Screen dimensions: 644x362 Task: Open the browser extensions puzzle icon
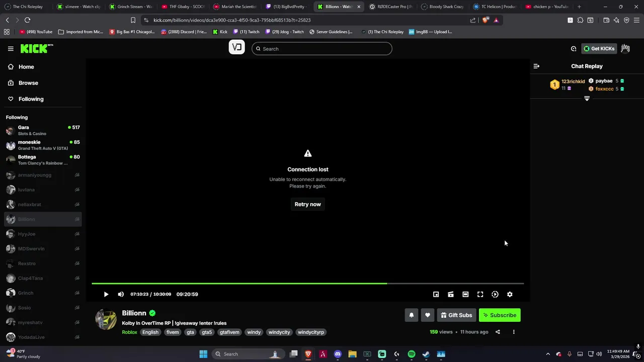580,20
